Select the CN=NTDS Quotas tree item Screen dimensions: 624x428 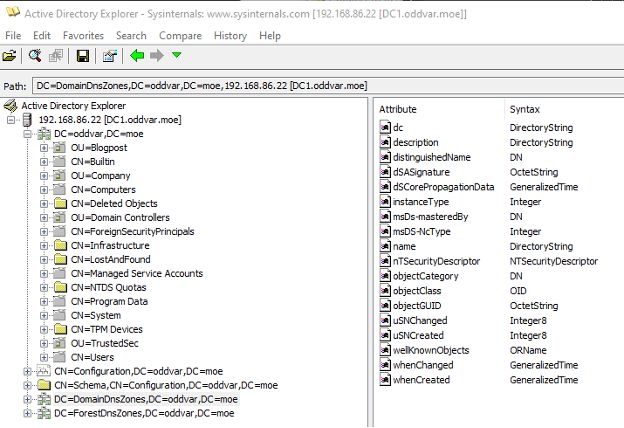tap(108, 287)
